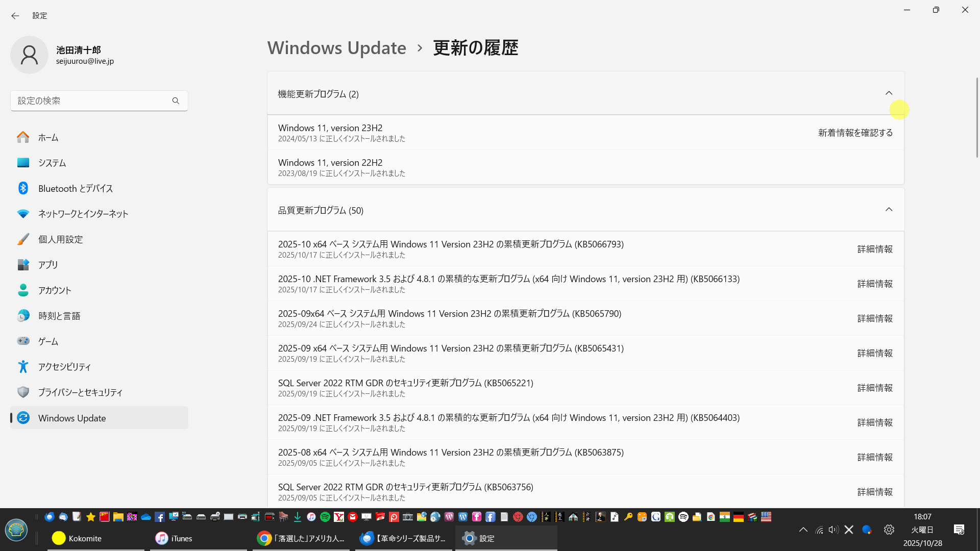The image size is (980, 551).
Task: Switch to the 設定 taskbar button
Action: point(506,538)
